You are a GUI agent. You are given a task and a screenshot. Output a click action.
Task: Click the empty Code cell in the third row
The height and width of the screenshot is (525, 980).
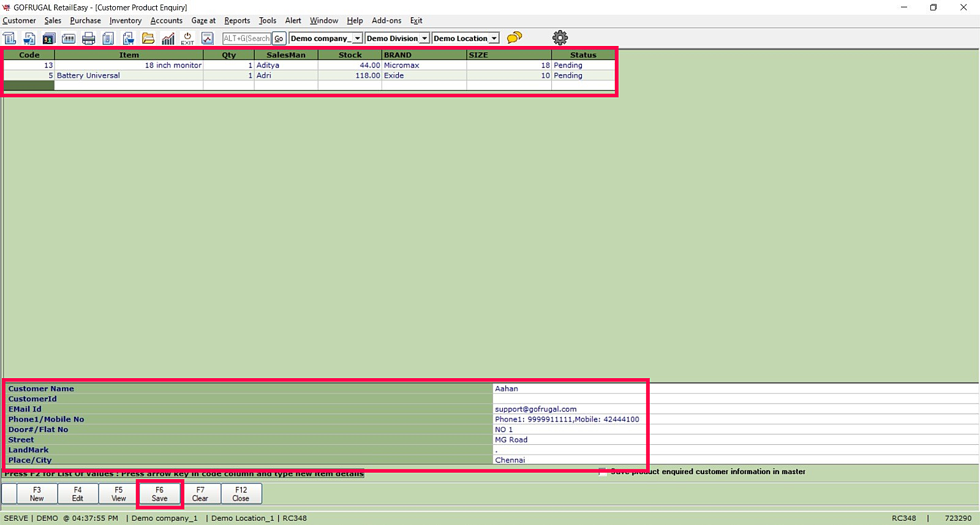(x=29, y=86)
